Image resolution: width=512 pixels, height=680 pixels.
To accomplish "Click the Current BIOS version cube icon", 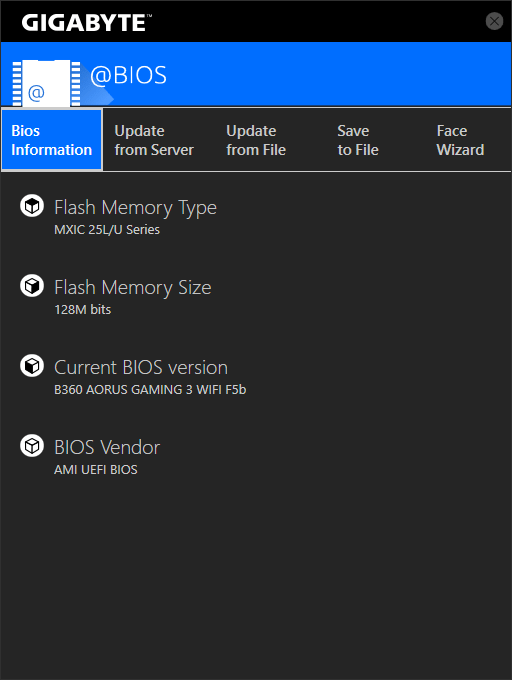I will point(32,366).
